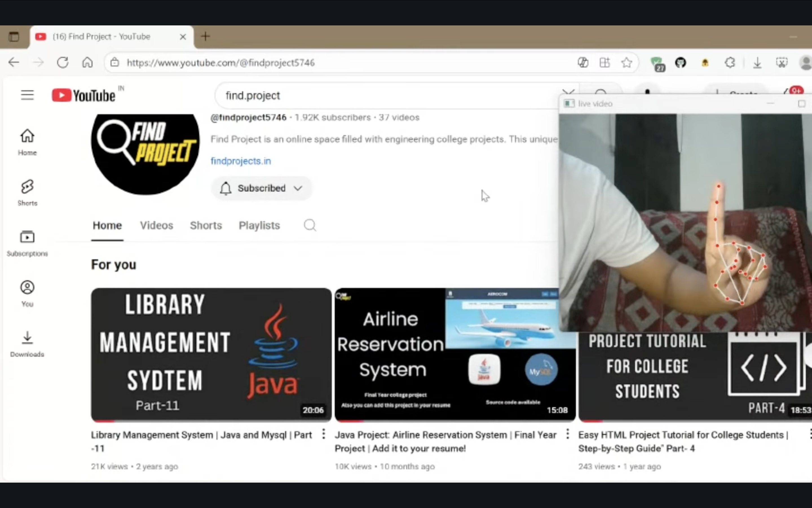Open options menu for Airline Reservation video
812x508 pixels.
pyautogui.click(x=567, y=434)
